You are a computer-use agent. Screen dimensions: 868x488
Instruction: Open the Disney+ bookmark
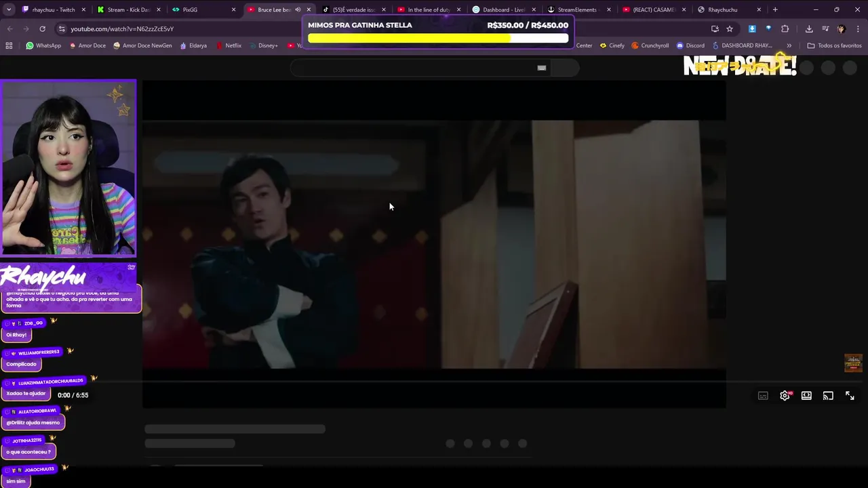[x=263, y=45]
